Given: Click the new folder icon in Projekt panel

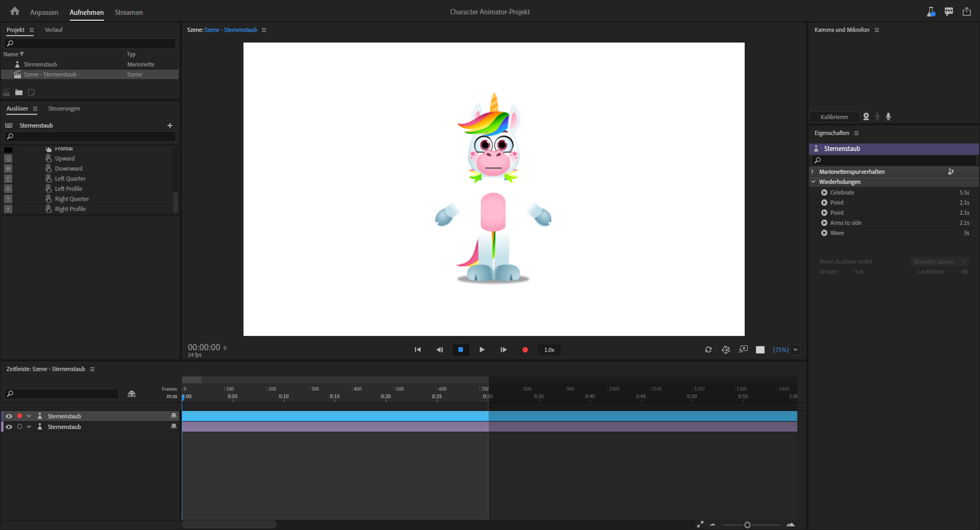Looking at the screenshot, I should click(x=19, y=92).
